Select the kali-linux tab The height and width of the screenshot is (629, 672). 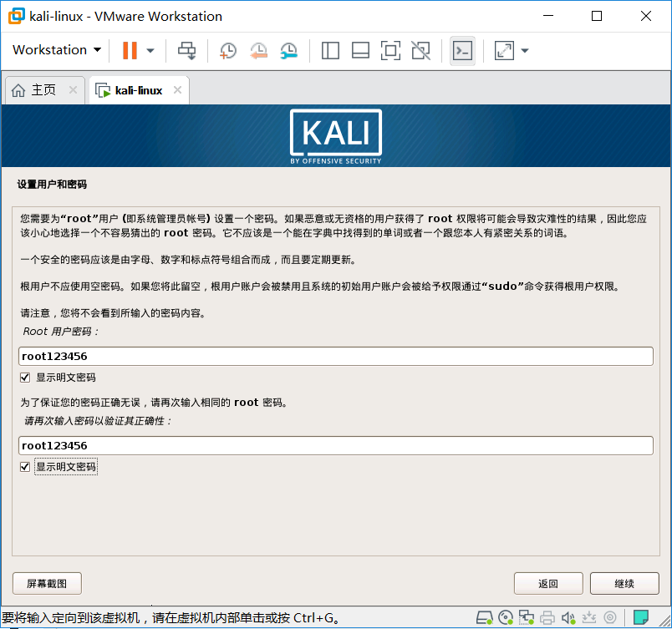point(139,90)
